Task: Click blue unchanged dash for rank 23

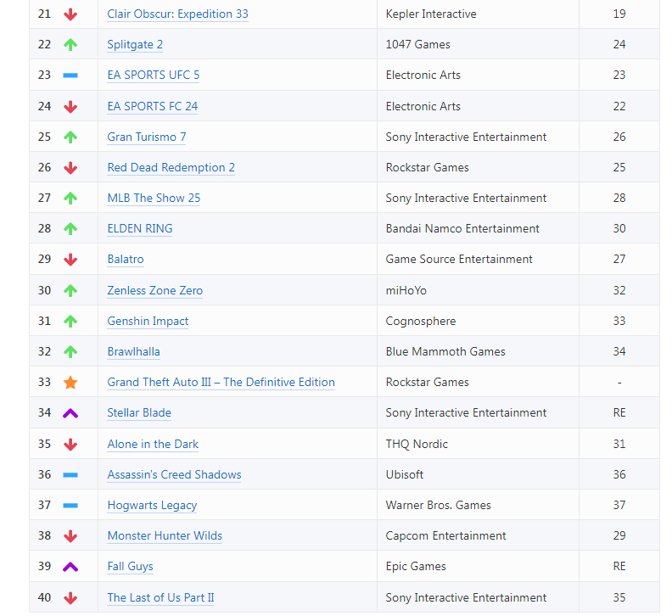Action: click(70, 76)
